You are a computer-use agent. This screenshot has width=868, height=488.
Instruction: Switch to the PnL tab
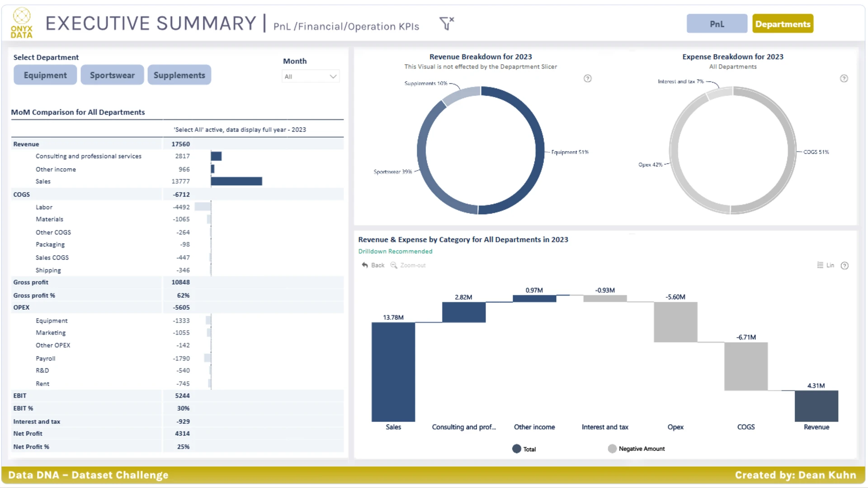pos(717,24)
